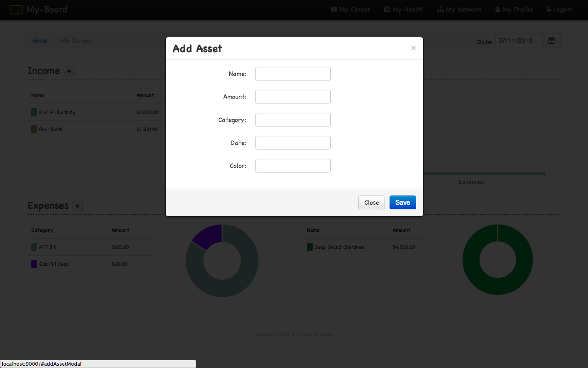This screenshot has width=588, height=368.
Task: Click the sitemap icon beside My Network
Action: tap(441, 9)
